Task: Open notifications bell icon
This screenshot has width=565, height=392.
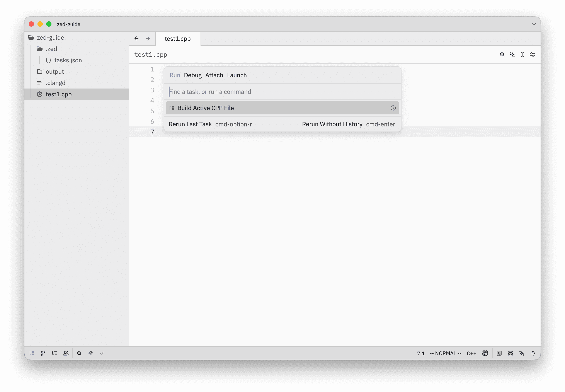Action: pos(533,353)
